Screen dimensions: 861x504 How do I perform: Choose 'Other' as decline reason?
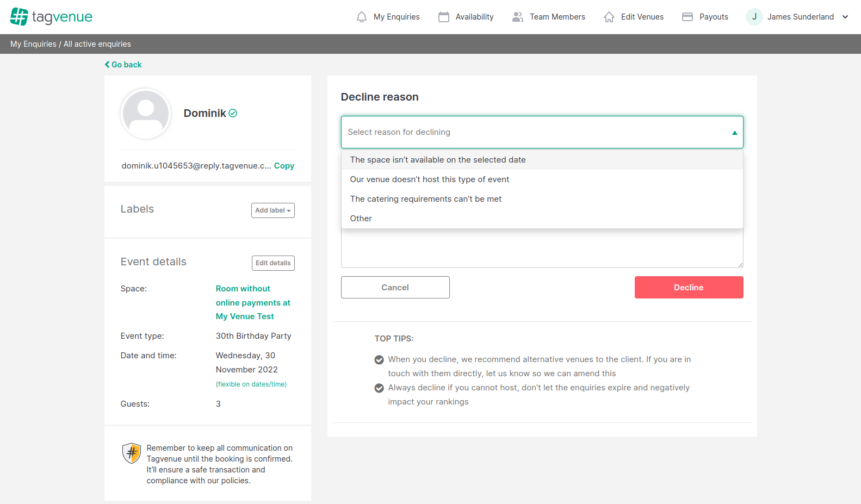[x=542, y=219]
